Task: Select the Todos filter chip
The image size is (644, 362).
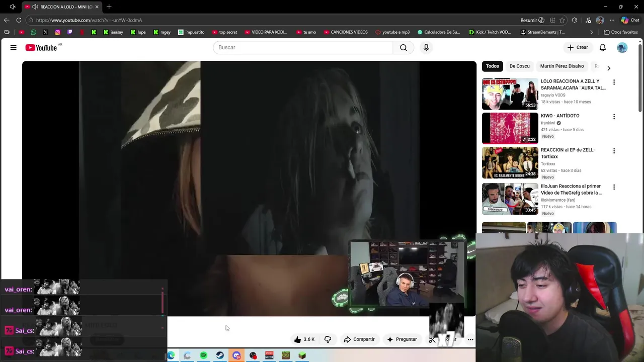Action: pos(493,66)
